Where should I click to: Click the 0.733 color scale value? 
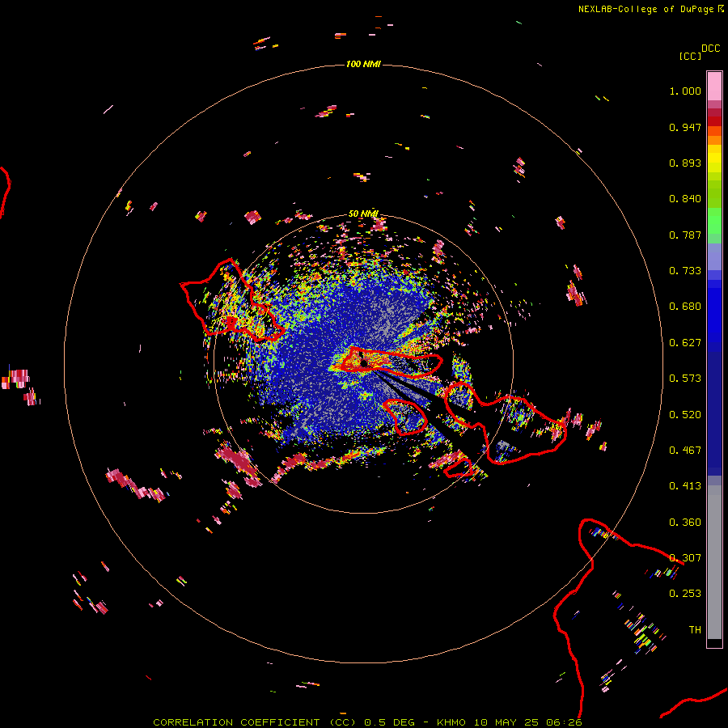click(685, 271)
